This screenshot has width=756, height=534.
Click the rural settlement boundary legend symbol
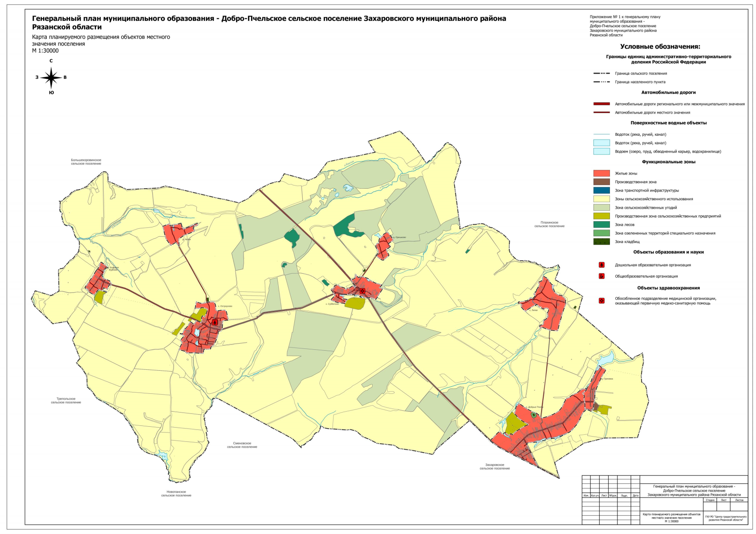(x=601, y=73)
